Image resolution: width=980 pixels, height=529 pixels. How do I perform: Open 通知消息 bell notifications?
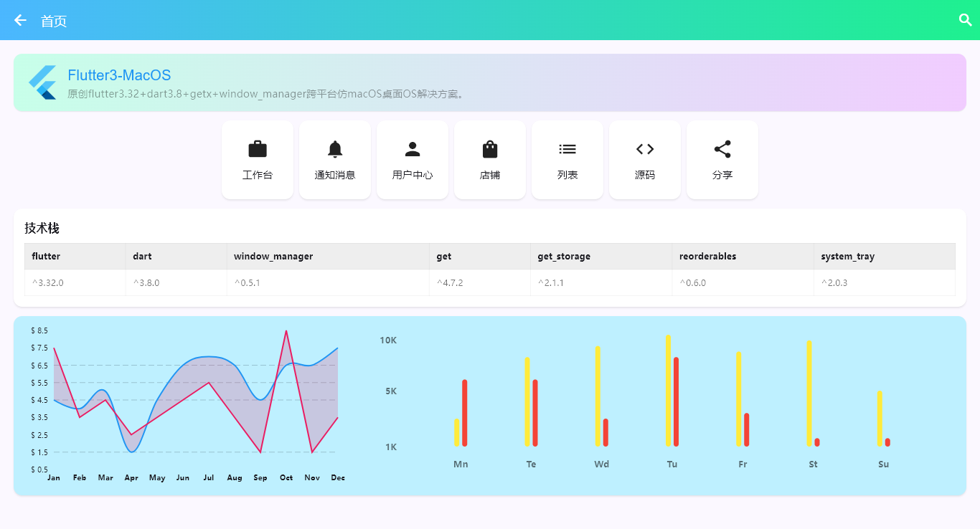pyautogui.click(x=335, y=160)
